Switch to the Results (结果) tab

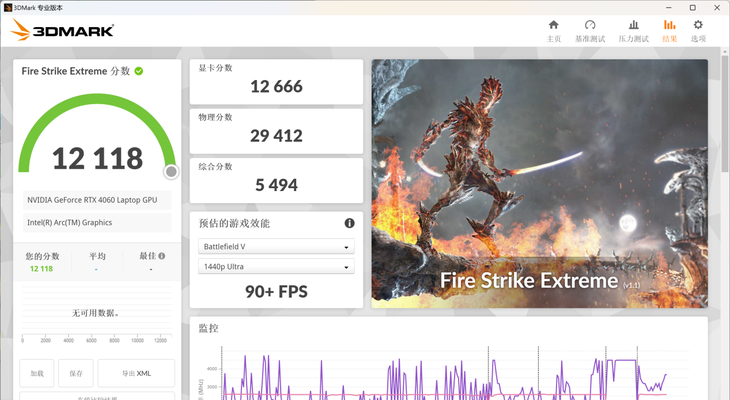coord(669,31)
